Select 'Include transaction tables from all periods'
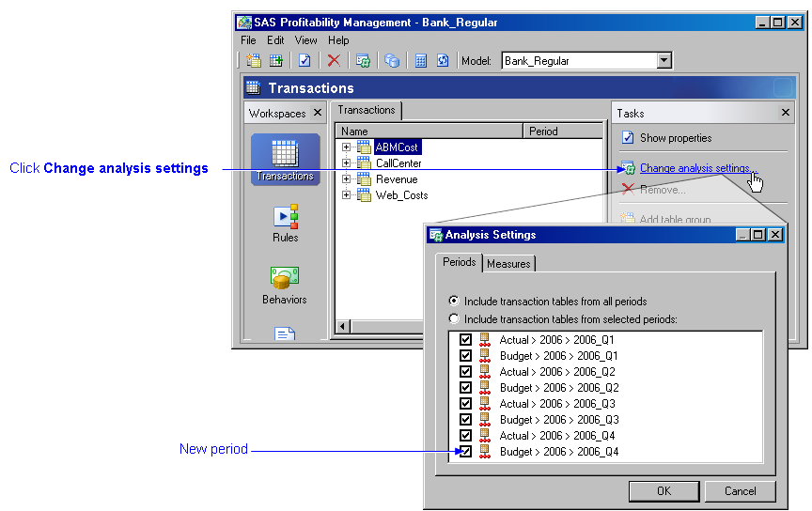 click(454, 302)
